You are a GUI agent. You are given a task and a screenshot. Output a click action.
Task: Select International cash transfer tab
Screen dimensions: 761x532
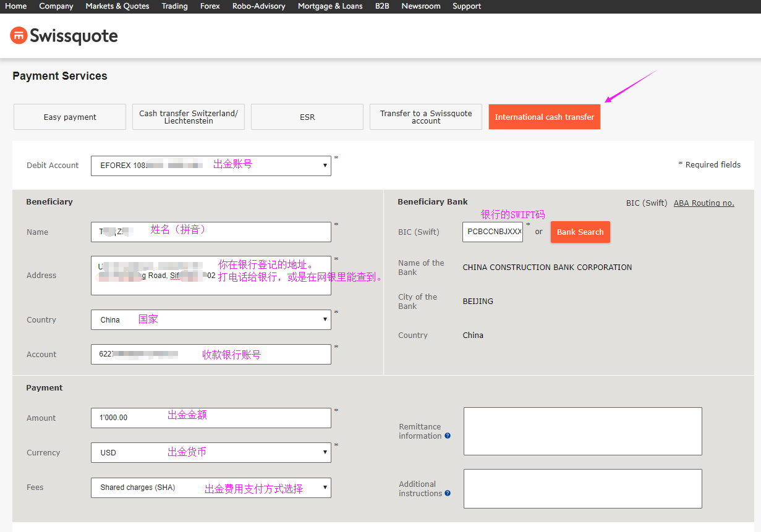click(x=545, y=117)
